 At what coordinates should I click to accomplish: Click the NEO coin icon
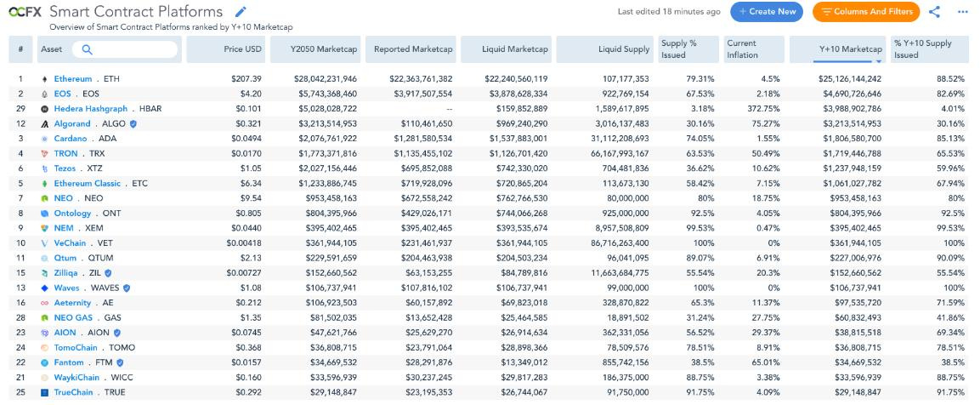point(44,198)
